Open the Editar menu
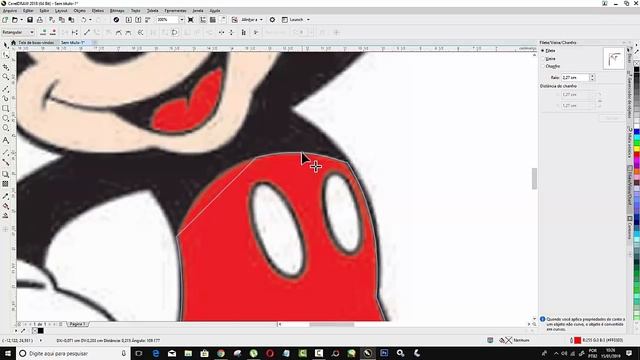The image size is (640, 360). [28, 11]
